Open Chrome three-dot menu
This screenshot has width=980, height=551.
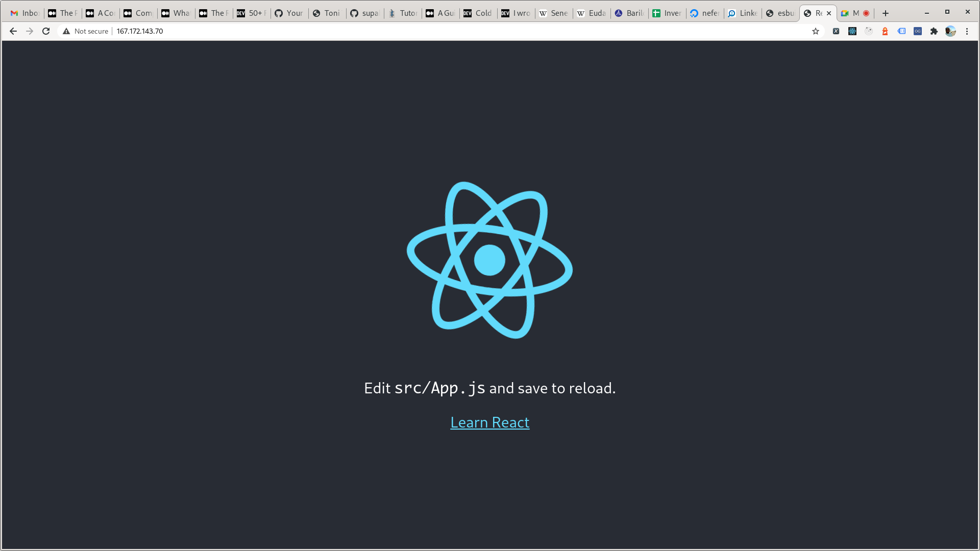[x=967, y=31]
